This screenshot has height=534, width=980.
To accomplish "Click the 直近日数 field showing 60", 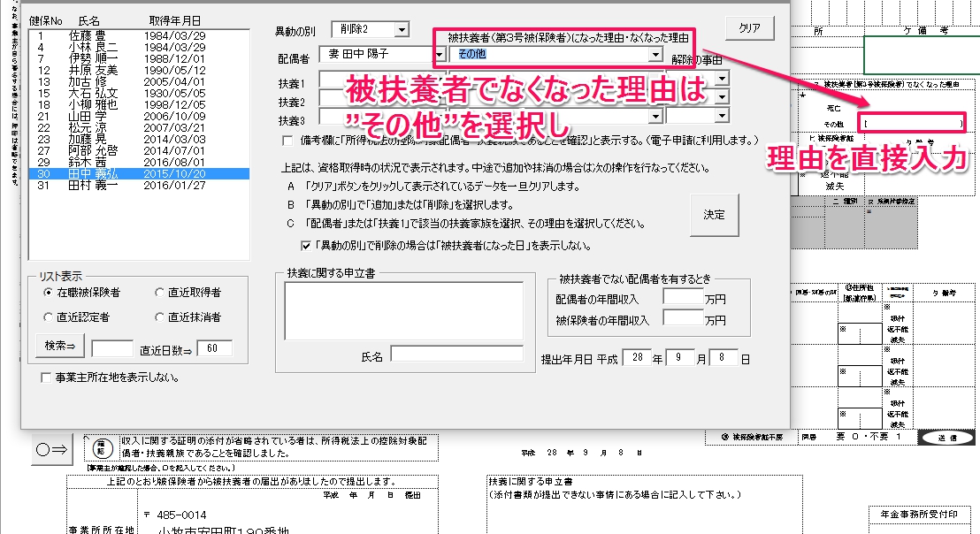I will pyautogui.click(x=214, y=348).
